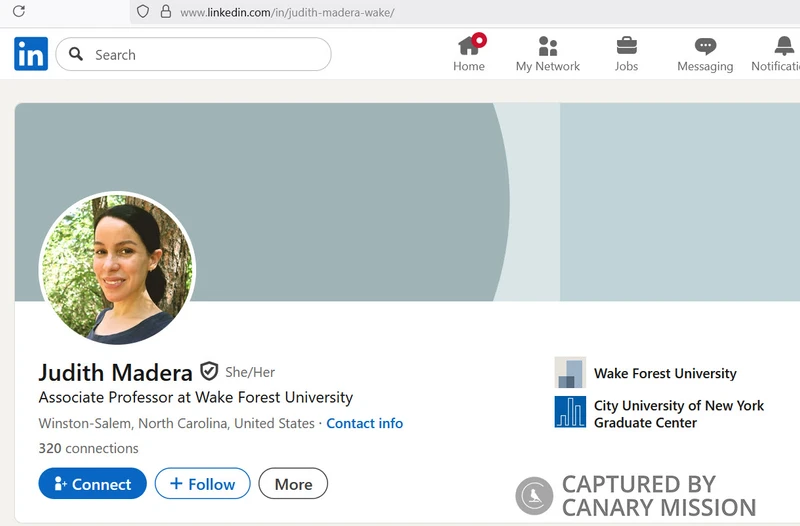
Task: Click the verification badge next to Judith Madera
Action: pyautogui.click(x=209, y=371)
